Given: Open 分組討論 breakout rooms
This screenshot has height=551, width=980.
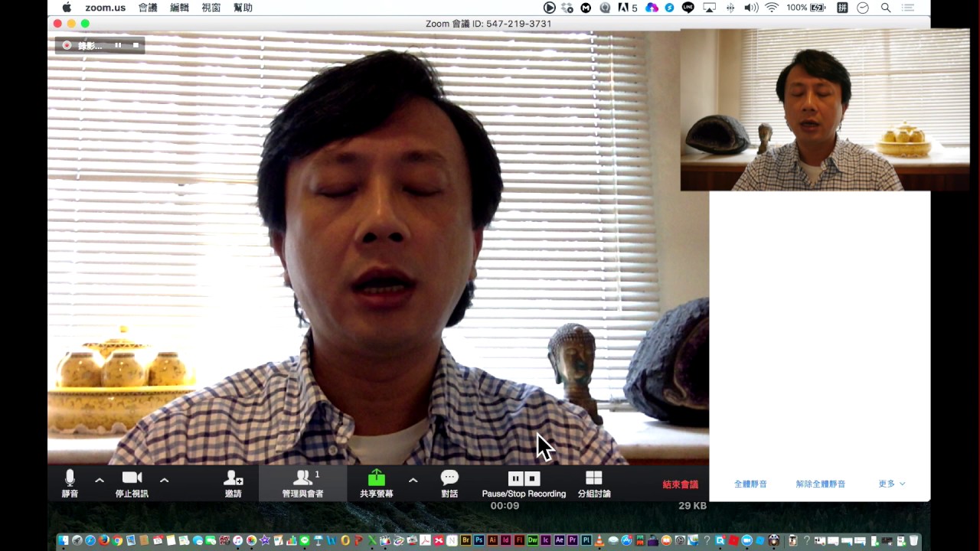Looking at the screenshot, I should click(x=594, y=484).
